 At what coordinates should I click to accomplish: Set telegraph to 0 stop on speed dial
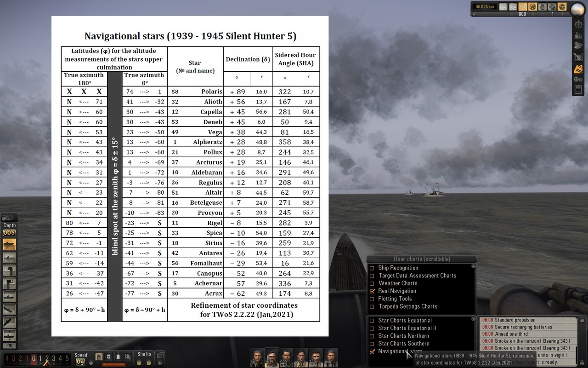coord(34,358)
